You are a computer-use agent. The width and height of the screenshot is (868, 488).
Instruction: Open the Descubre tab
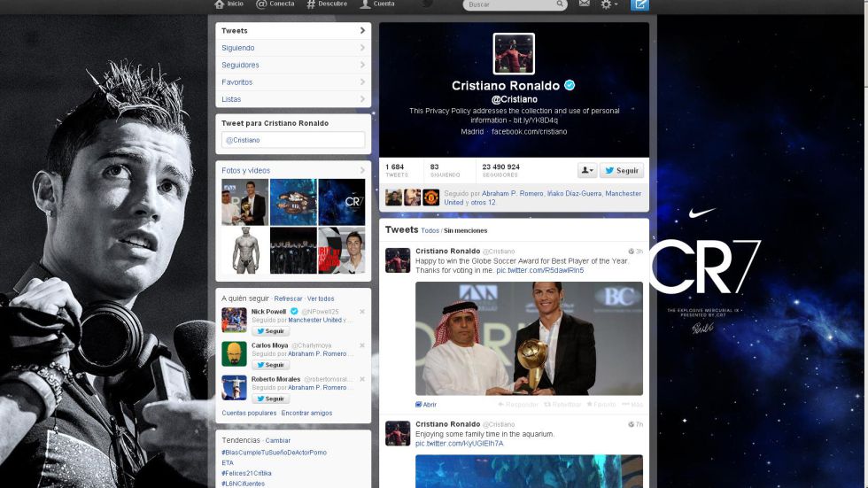(327, 4)
